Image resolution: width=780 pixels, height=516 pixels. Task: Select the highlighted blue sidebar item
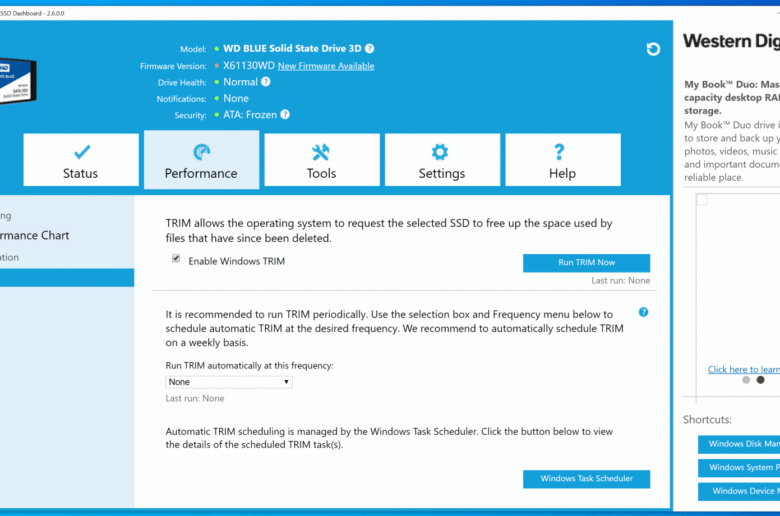[67, 278]
